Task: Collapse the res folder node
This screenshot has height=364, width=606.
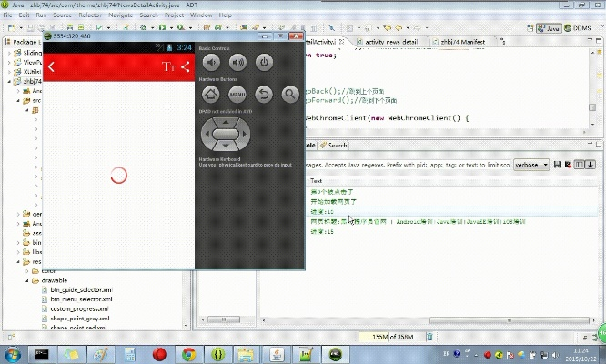Action: coord(18,261)
